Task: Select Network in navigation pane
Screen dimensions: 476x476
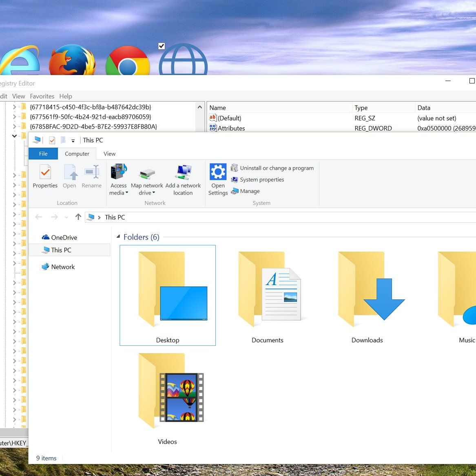Action: (x=63, y=267)
